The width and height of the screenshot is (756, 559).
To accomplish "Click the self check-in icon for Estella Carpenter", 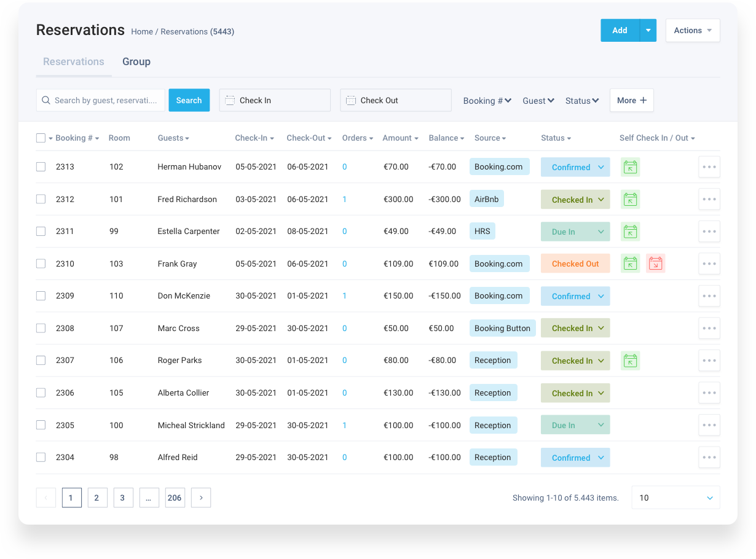I will [630, 231].
